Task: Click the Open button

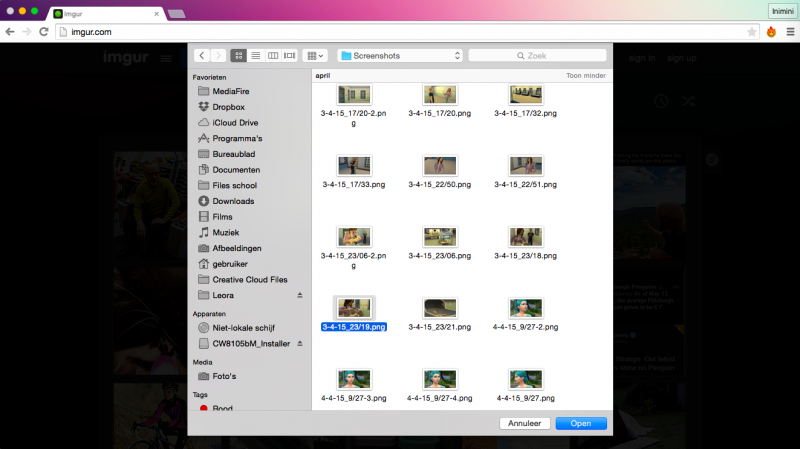Action: (581, 423)
